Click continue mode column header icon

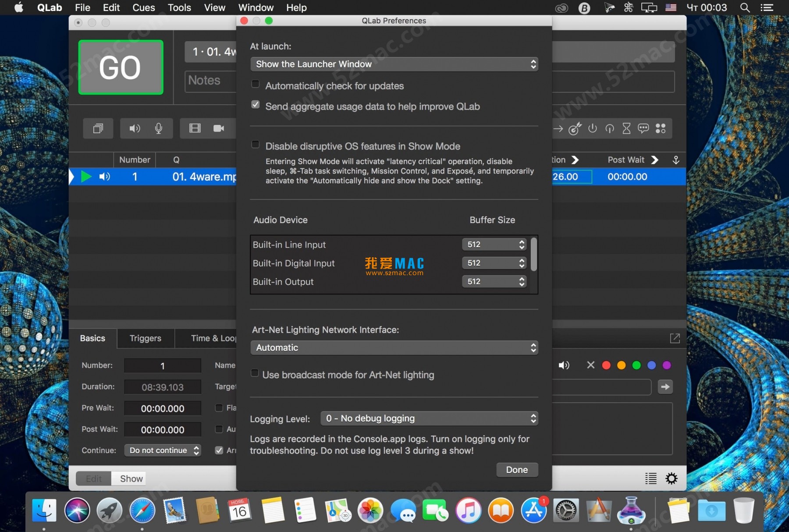coord(676,160)
